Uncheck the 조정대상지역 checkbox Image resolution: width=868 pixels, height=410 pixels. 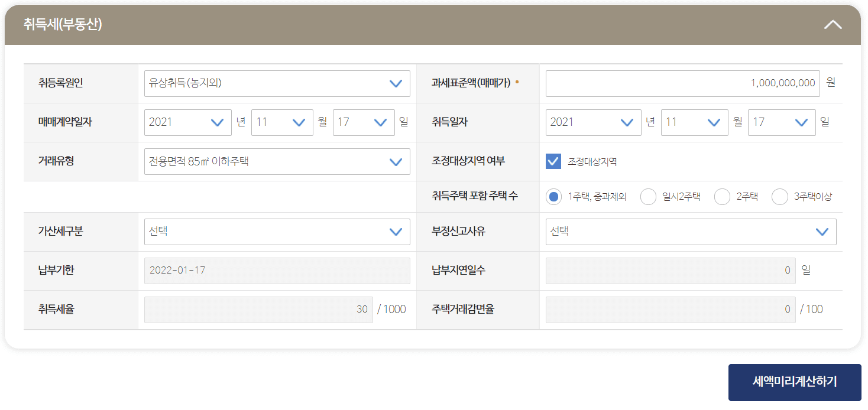pos(553,161)
